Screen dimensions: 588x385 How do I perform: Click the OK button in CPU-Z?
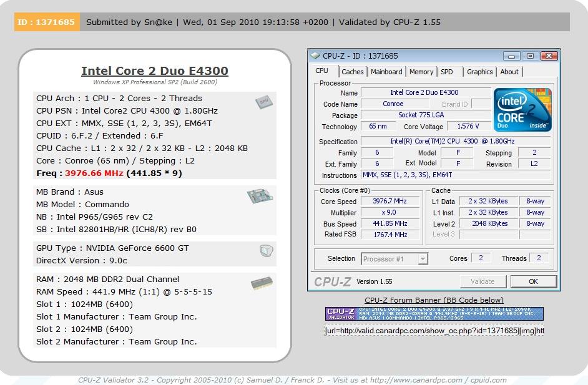533,281
